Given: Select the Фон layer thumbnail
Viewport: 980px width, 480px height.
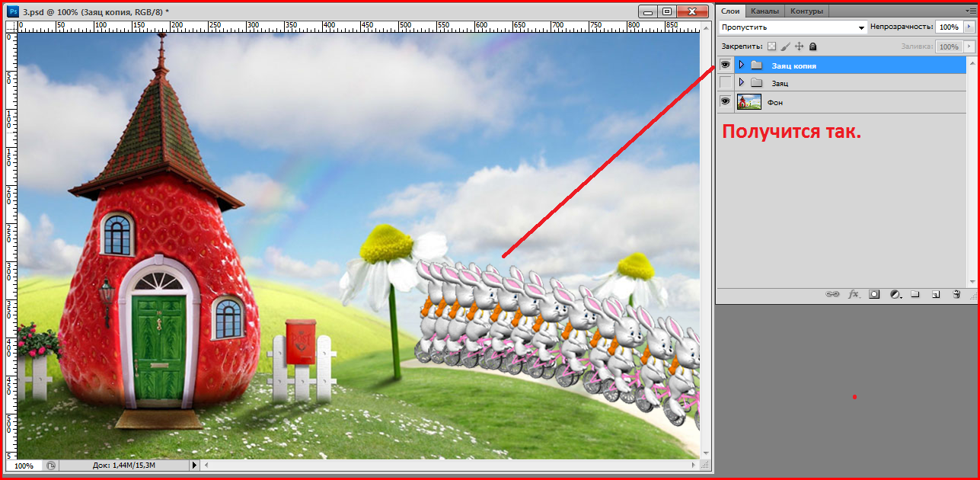Looking at the screenshot, I should [x=749, y=101].
